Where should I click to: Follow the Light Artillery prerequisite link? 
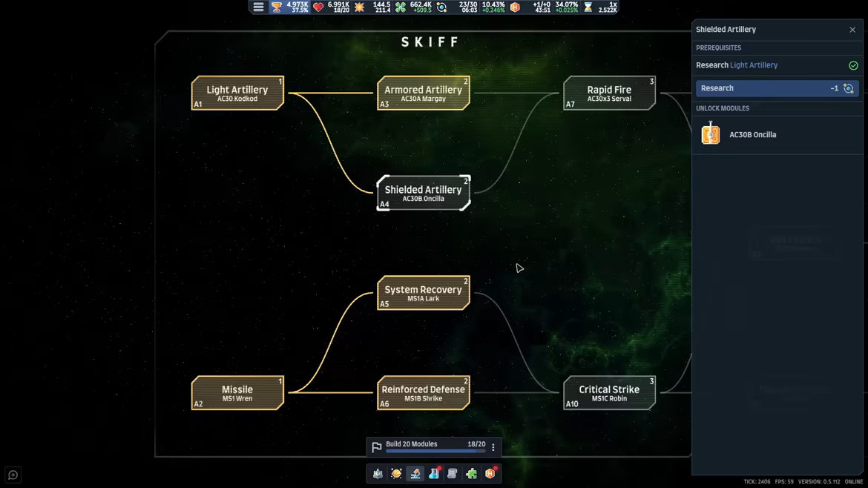(754, 65)
